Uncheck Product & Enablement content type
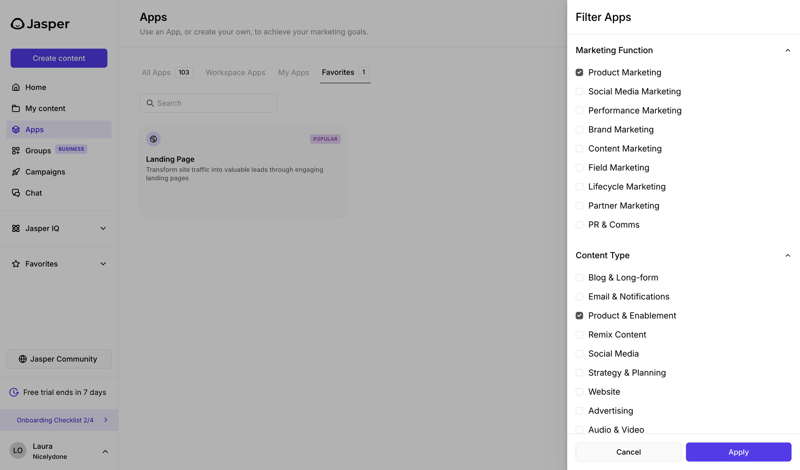This screenshot has height=470, width=800. pos(579,315)
